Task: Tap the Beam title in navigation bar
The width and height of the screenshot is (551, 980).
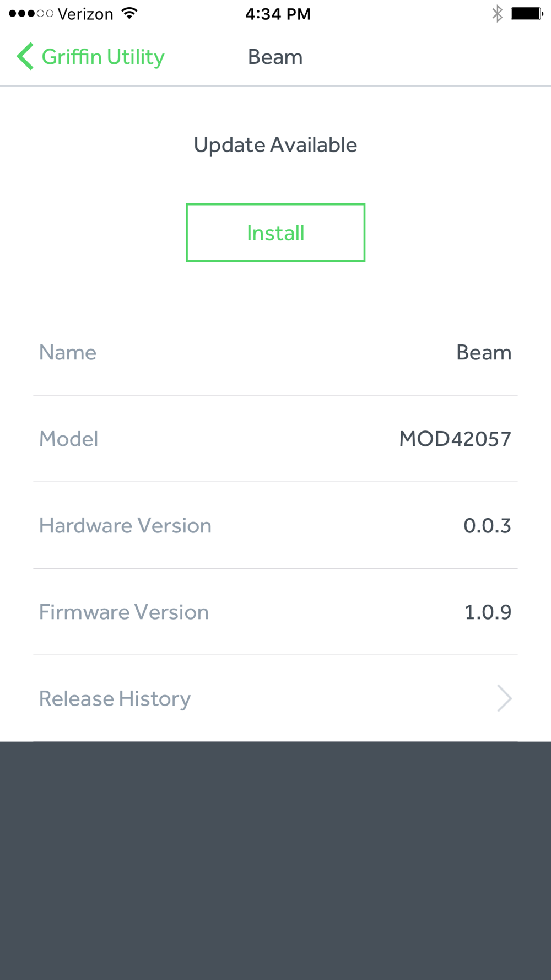Action: pos(275,57)
